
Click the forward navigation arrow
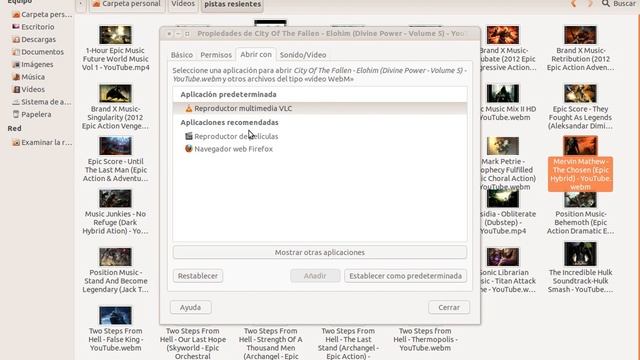point(590,4)
